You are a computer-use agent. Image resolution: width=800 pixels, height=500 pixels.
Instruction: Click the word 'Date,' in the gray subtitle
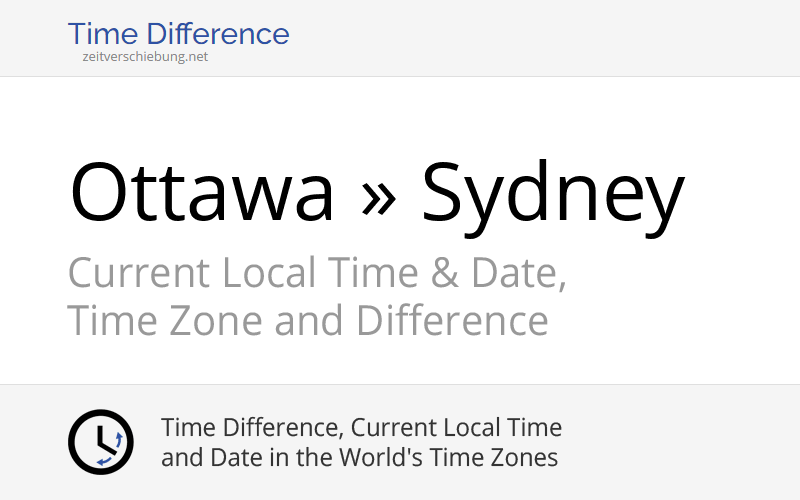click(518, 273)
